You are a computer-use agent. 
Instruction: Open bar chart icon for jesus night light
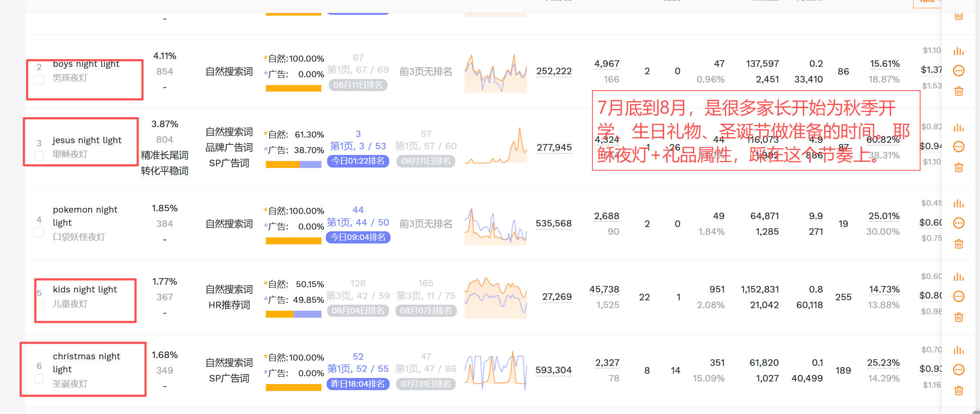958,128
